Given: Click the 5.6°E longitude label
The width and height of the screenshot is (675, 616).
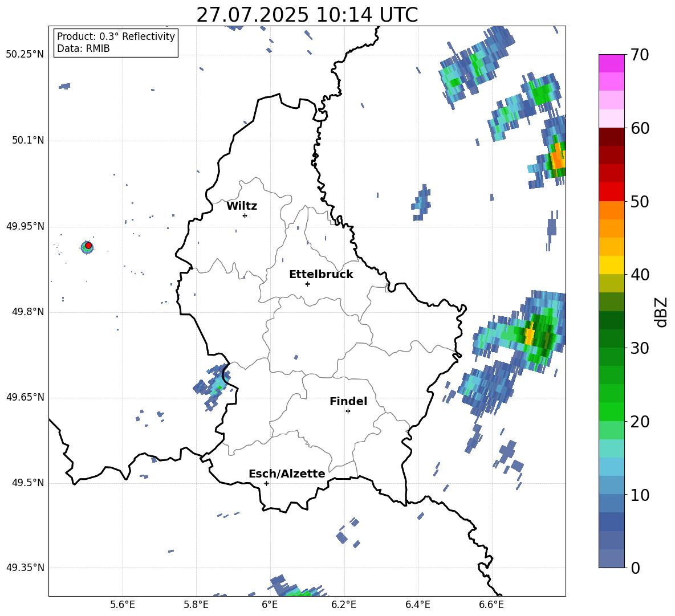Looking at the screenshot, I should 123,605.
